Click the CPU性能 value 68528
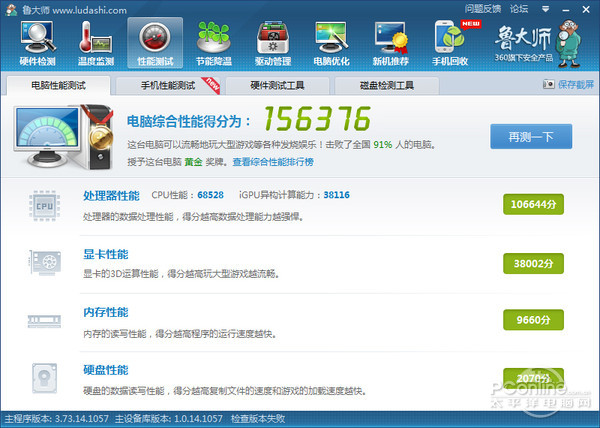The width and height of the screenshot is (600, 428). coord(210,195)
